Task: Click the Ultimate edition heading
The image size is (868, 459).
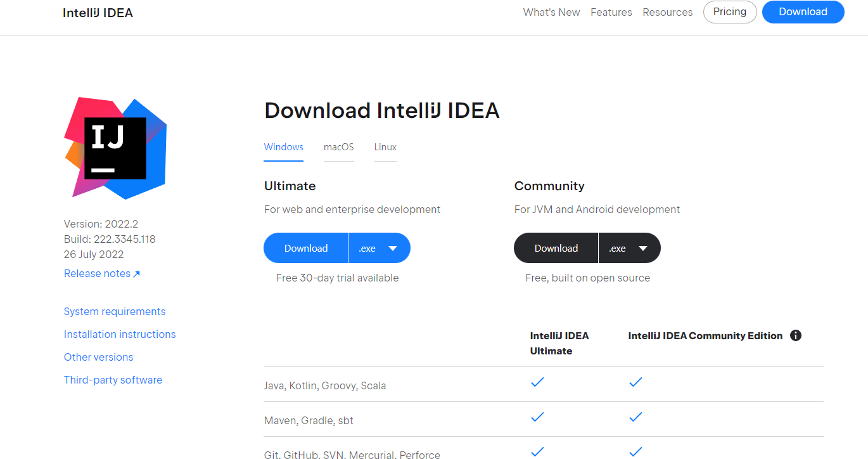Action: pos(290,186)
